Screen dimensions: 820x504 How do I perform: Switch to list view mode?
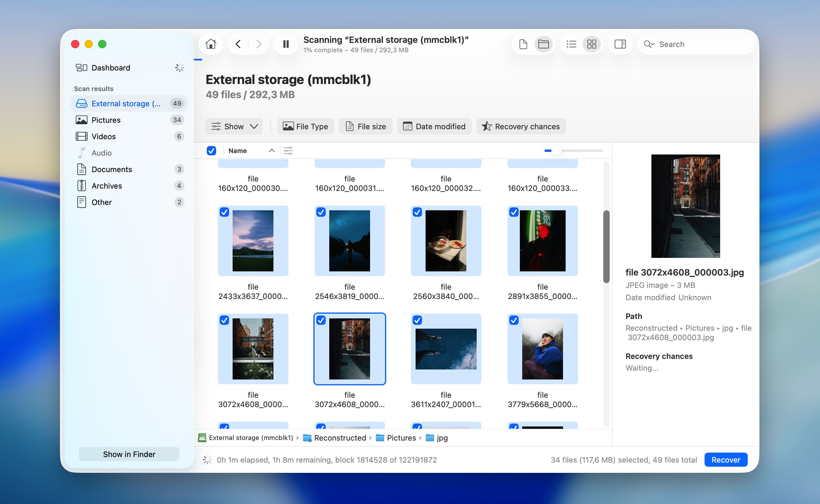click(x=571, y=44)
